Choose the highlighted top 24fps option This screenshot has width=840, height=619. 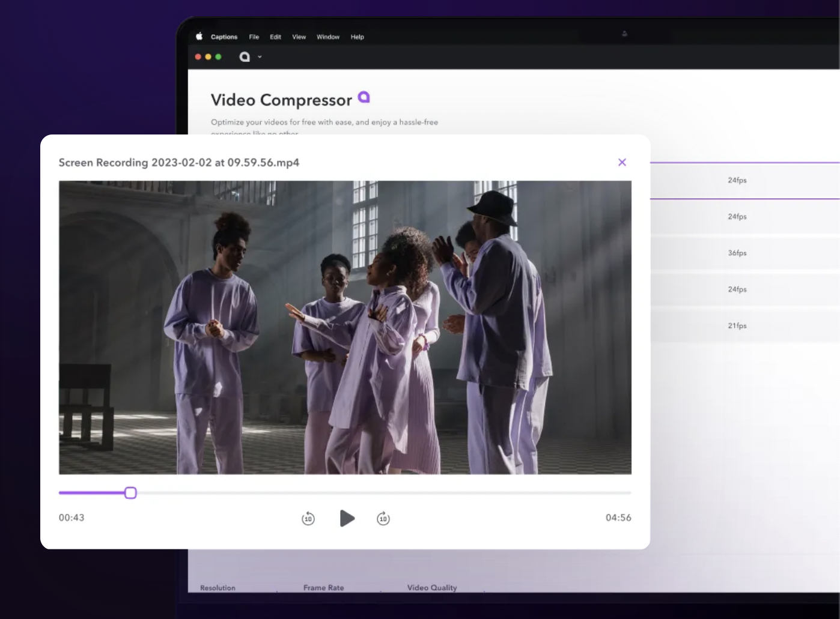coord(737,180)
